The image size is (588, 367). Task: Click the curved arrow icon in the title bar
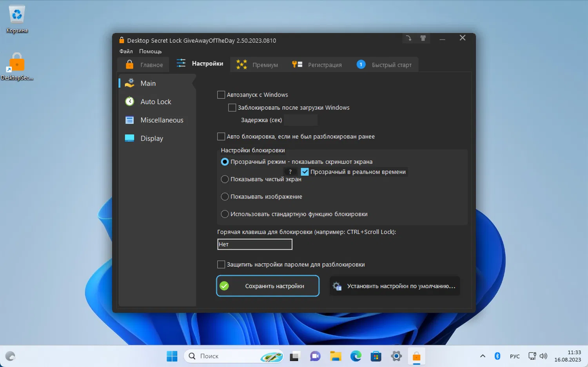tap(408, 38)
